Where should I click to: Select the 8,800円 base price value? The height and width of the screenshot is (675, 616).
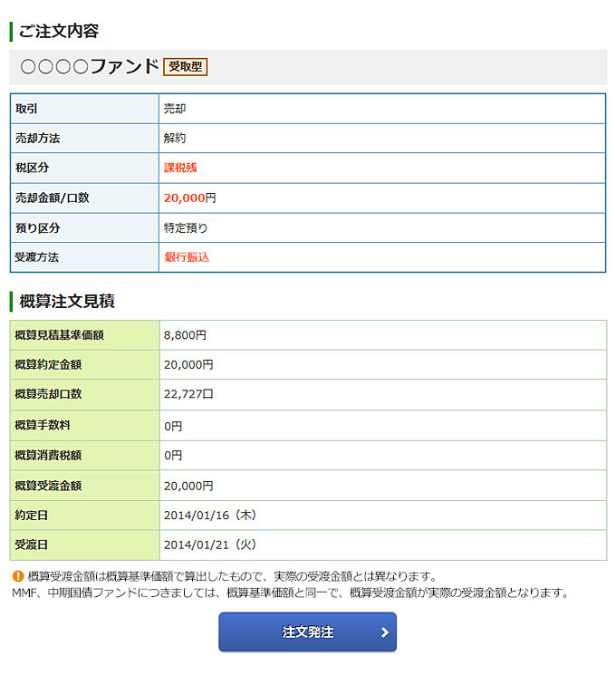click(185, 335)
